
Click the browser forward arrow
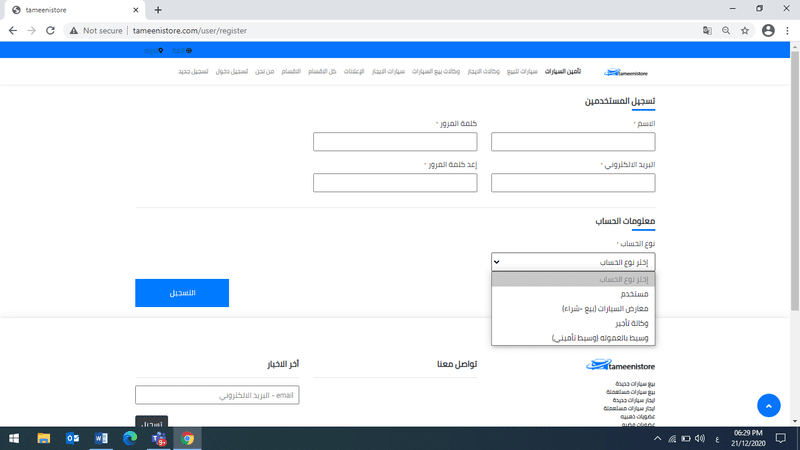pos(32,31)
